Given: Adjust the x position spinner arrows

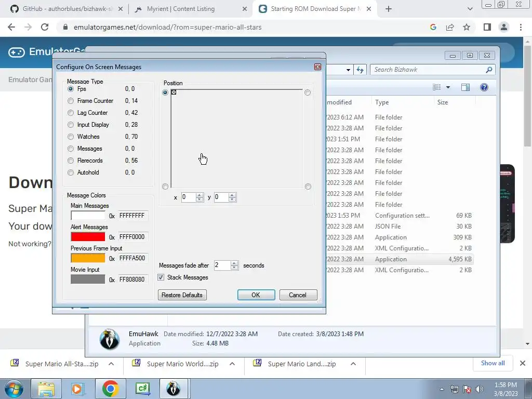Looking at the screenshot, I should [199, 197].
